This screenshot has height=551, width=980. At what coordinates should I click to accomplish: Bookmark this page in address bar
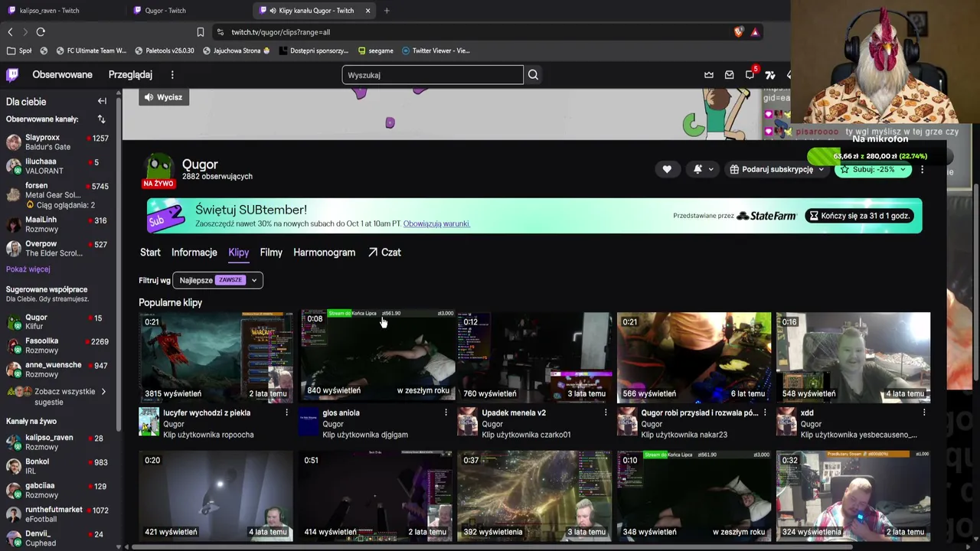201,32
